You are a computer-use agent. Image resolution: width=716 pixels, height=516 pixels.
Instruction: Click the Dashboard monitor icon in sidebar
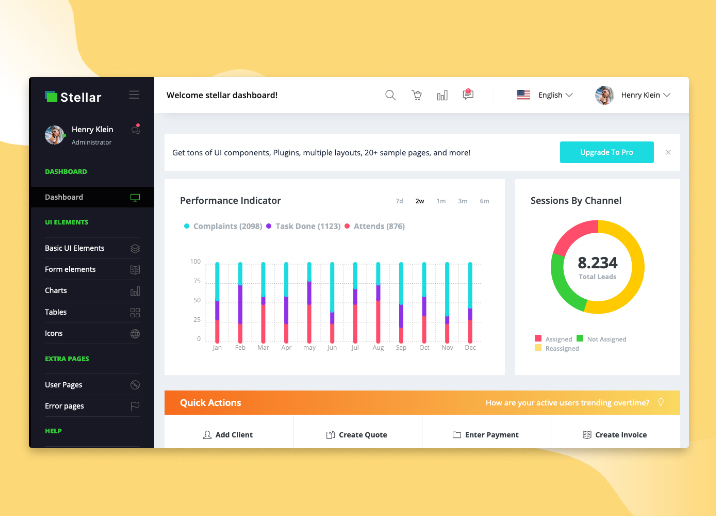[135, 197]
